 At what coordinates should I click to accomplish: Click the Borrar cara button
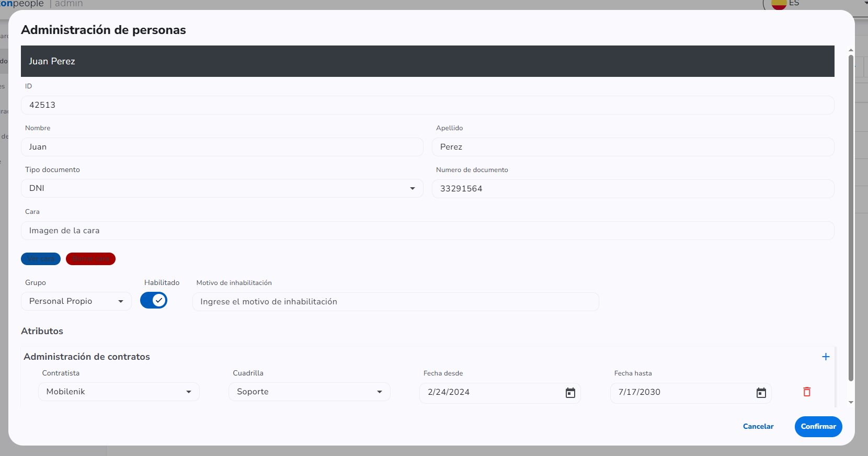[x=90, y=259]
